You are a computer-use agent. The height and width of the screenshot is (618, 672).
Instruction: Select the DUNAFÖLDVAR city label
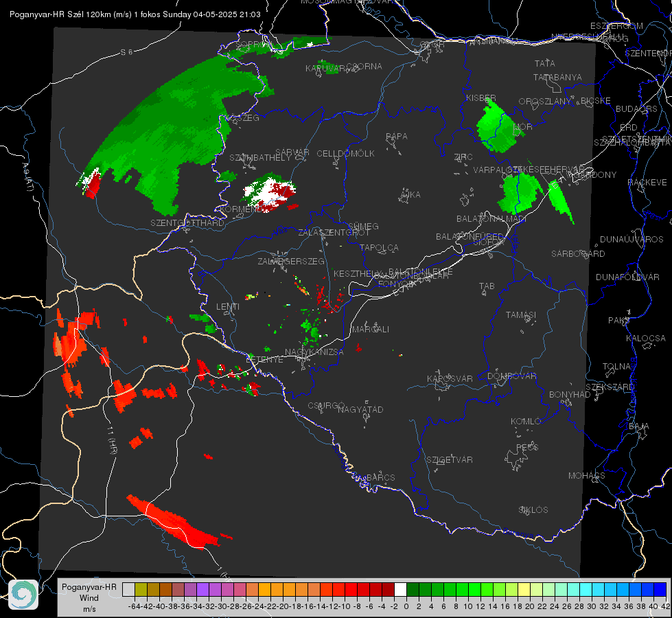tap(627, 277)
